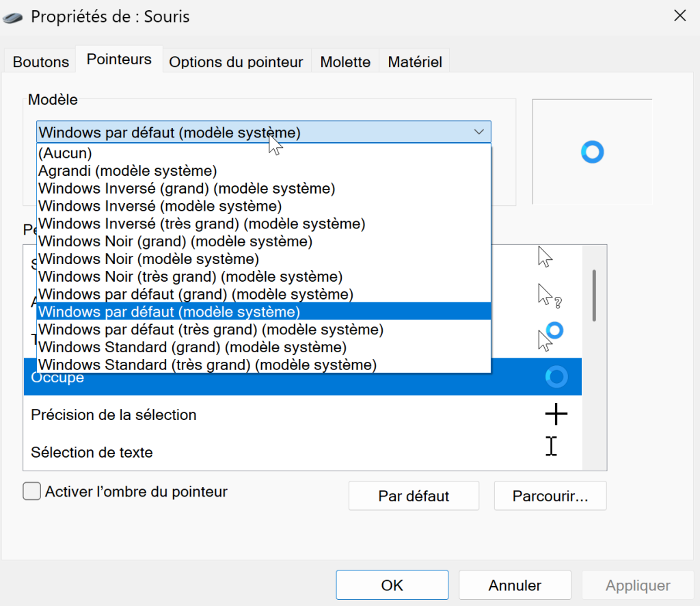This screenshot has height=606, width=700.
Task: Click the working in background cursor icon
Action: [x=550, y=337]
